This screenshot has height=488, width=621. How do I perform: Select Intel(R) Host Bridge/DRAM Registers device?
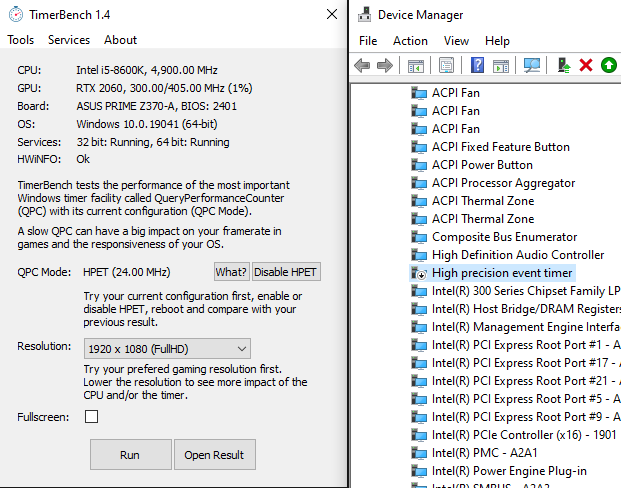tap(526, 309)
